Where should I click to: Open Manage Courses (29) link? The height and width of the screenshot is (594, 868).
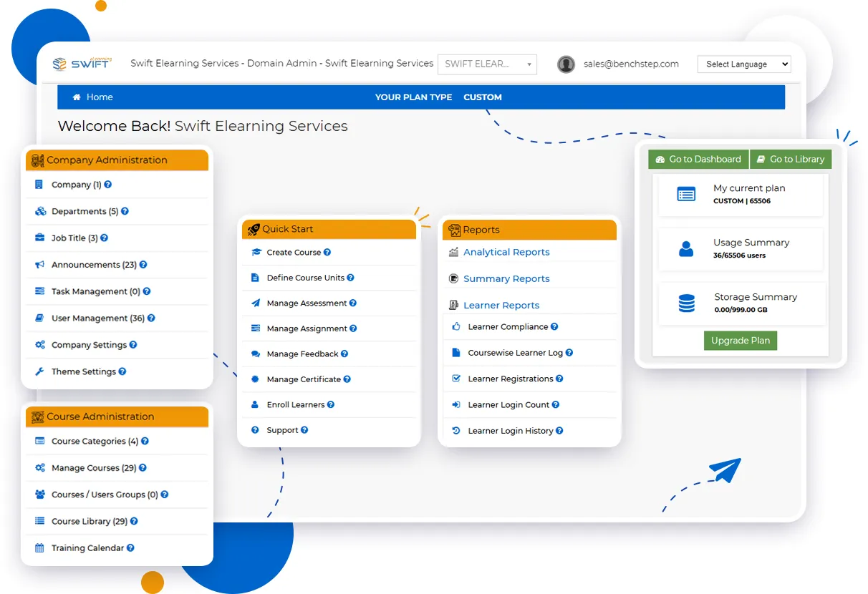pos(94,468)
